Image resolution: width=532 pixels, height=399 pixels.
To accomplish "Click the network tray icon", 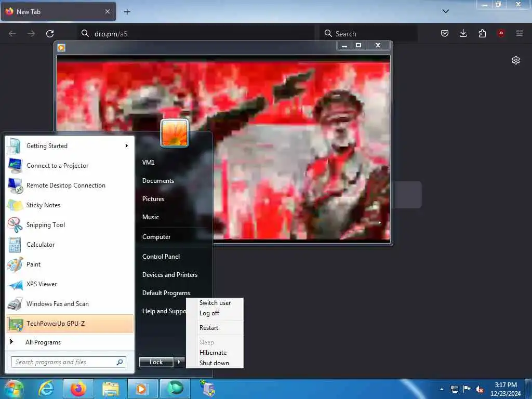I will [454, 389].
